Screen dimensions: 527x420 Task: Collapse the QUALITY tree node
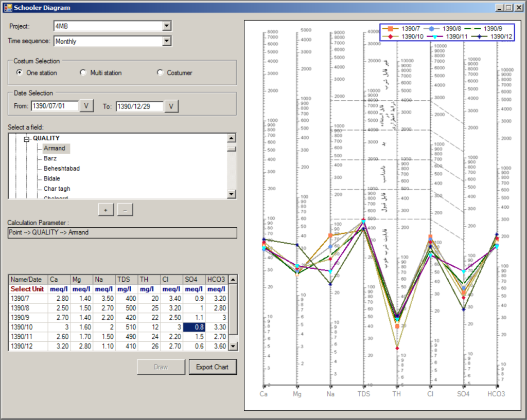27,138
